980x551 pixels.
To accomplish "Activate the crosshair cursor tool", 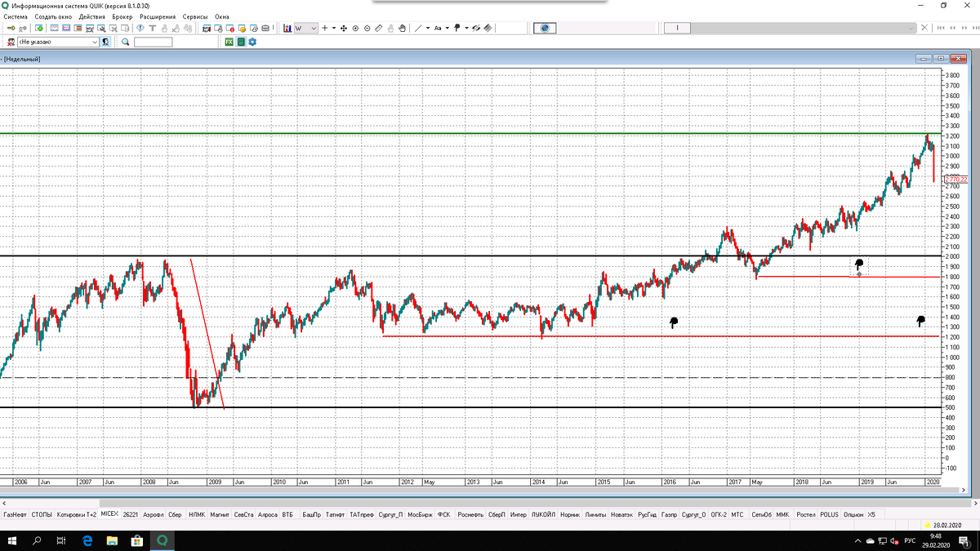I will [x=324, y=28].
